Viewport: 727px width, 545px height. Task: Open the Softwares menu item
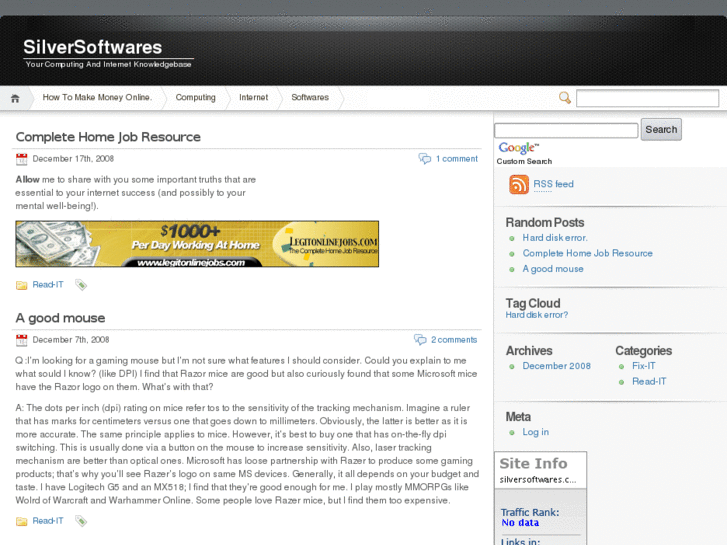(x=310, y=97)
